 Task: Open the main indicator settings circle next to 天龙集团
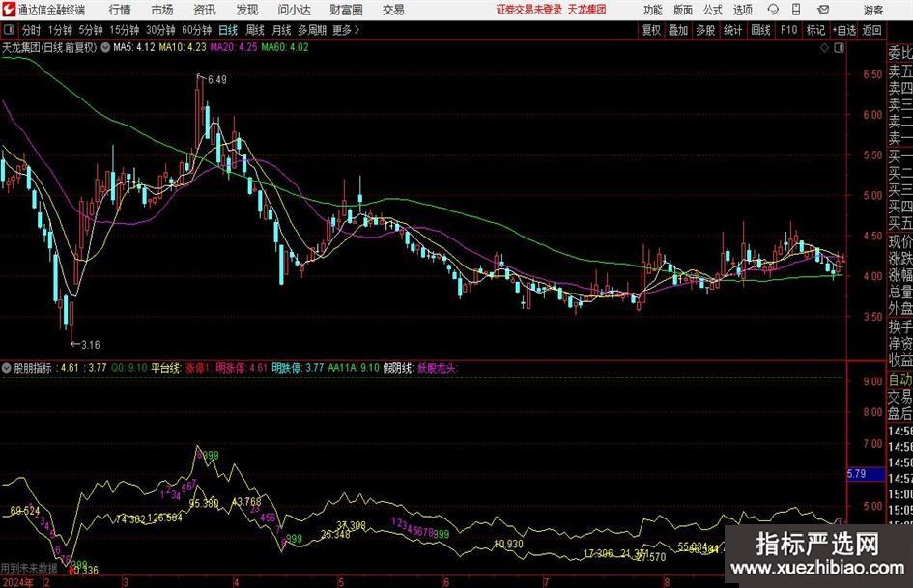click(105, 47)
